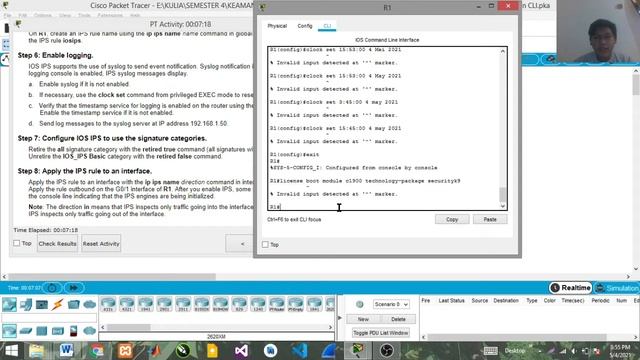Open the Config tab in R1 window
The width and height of the screenshot is (640, 360).
pyautogui.click(x=304, y=26)
